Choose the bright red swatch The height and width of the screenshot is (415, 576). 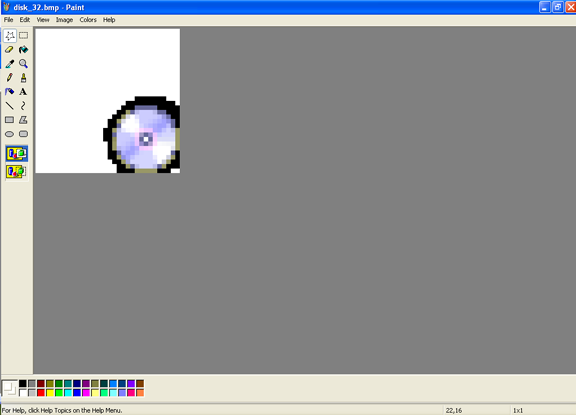point(41,393)
